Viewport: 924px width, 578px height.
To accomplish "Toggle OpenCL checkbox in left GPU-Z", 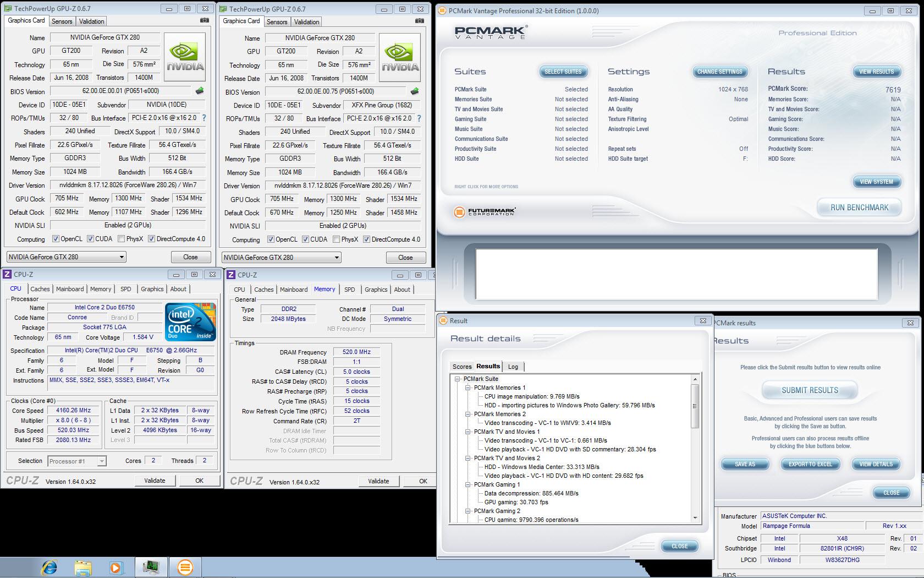I will 56,239.
